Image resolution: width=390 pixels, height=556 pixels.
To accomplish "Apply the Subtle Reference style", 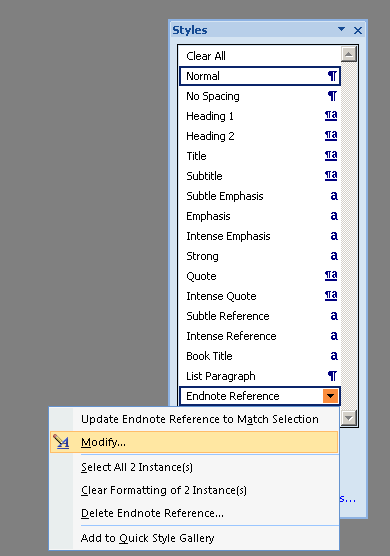I will 260,316.
